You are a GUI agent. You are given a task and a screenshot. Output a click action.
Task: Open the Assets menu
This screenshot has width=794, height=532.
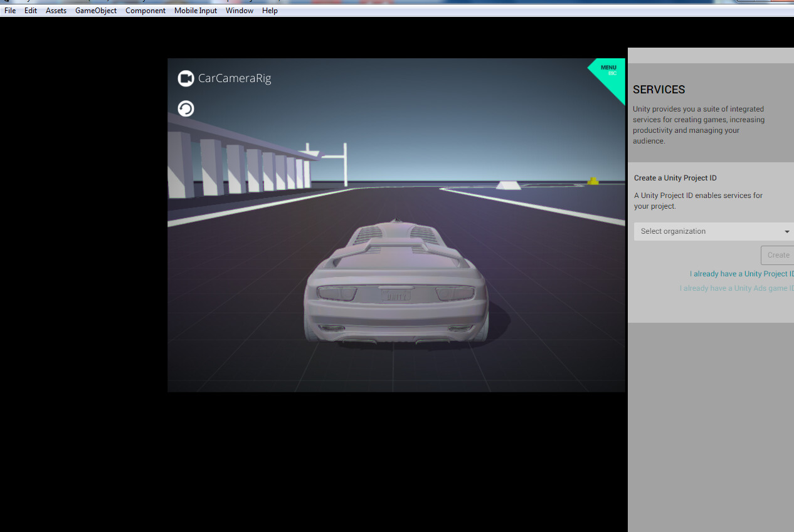[x=56, y=11]
